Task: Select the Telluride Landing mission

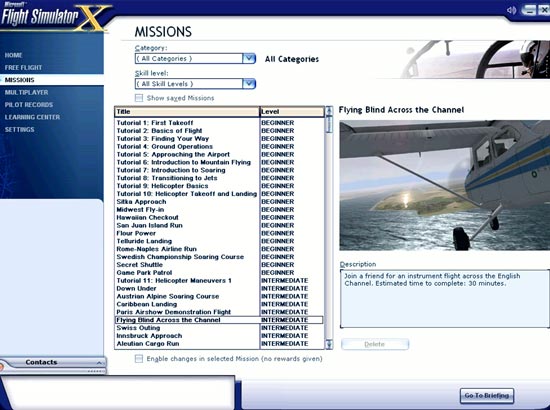Action: tap(219, 241)
